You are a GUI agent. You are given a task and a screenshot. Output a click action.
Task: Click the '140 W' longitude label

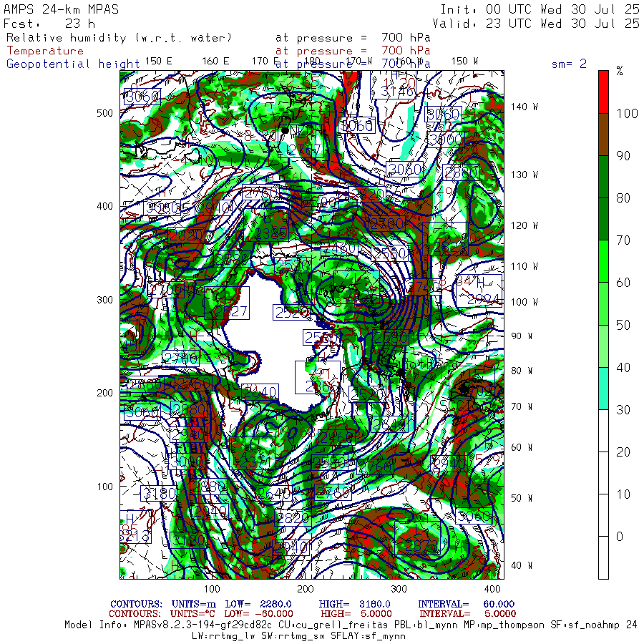524,107
